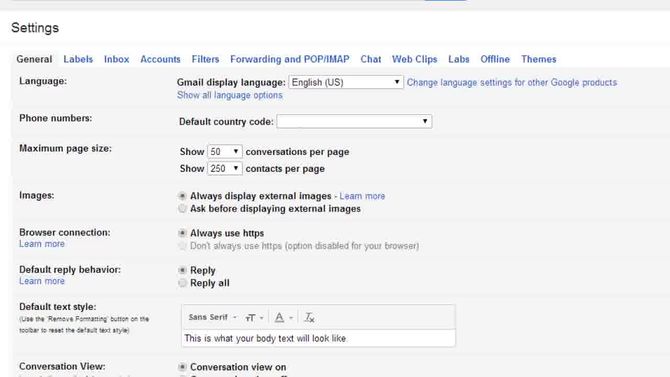670x377 pixels.
Task: Select Ask before displaying external images
Action: click(x=182, y=209)
